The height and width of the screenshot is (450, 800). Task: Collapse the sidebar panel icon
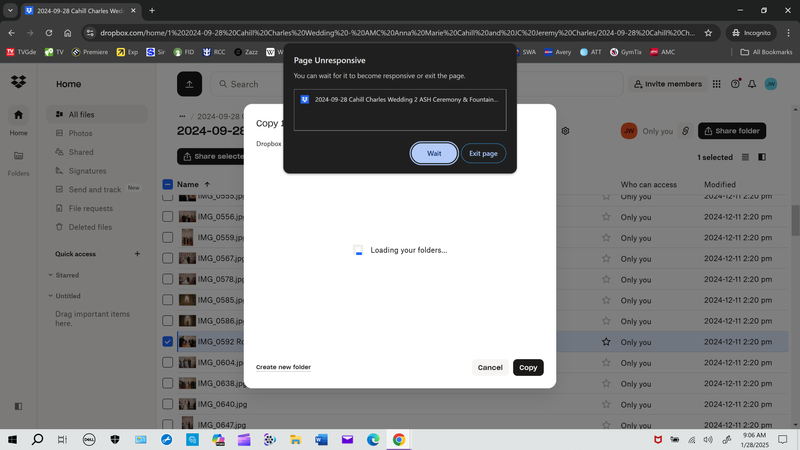(18, 406)
